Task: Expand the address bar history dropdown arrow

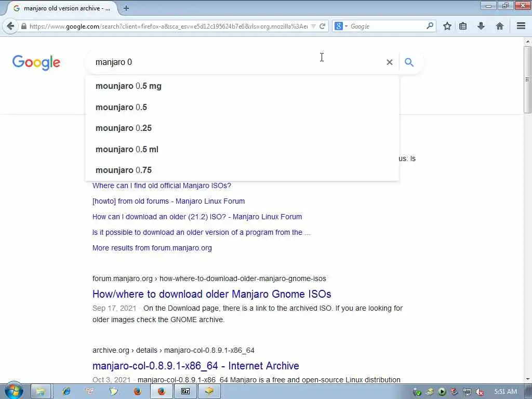Action: tap(313, 26)
